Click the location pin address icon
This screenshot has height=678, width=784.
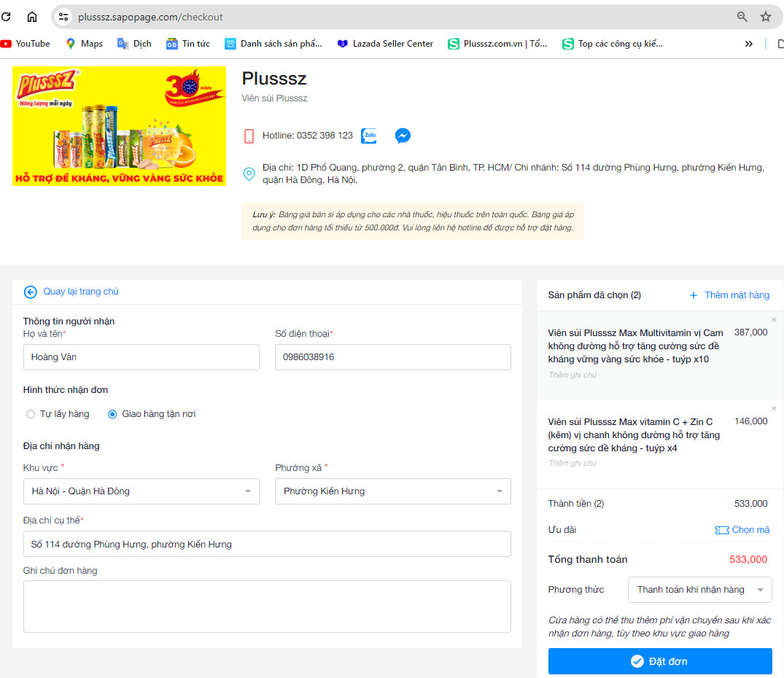(249, 174)
